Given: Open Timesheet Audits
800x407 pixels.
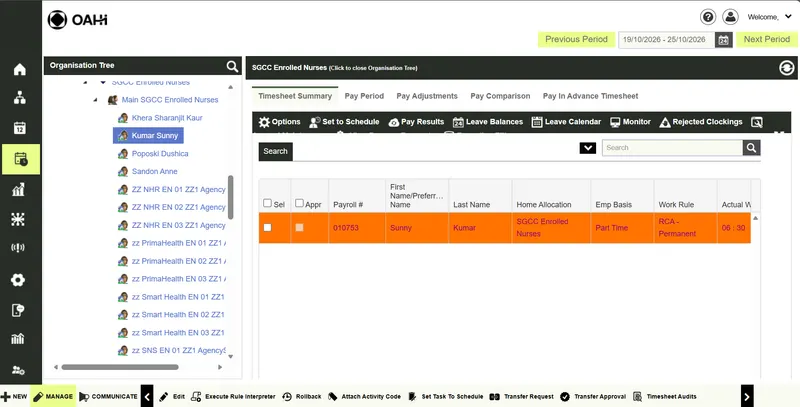Looking at the screenshot, I should pyautogui.click(x=665, y=396).
